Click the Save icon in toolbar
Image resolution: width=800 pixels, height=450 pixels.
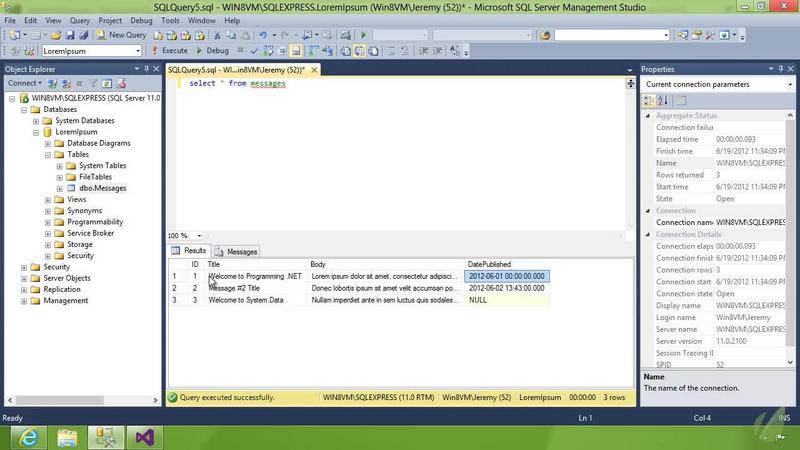[x=70, y=35]
